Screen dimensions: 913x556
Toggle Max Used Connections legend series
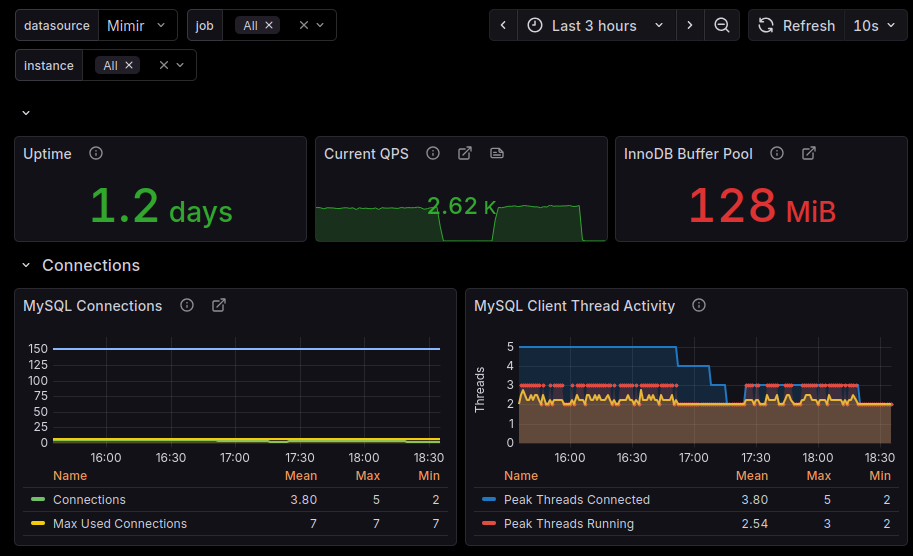[120, 523]
